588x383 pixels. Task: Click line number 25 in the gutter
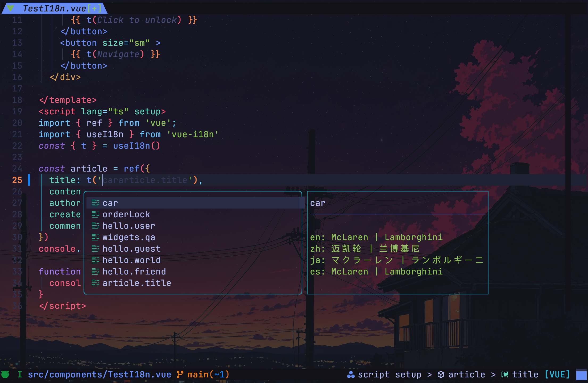coord(17,180)
